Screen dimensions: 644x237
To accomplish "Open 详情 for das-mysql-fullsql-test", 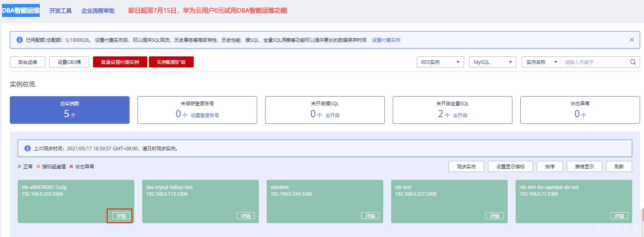I will [x=246, y=216].
